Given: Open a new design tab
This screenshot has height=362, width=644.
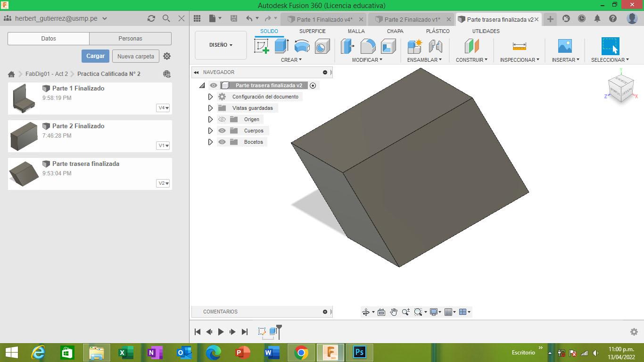Looking at the screenshot, I should tap(550, 19).
